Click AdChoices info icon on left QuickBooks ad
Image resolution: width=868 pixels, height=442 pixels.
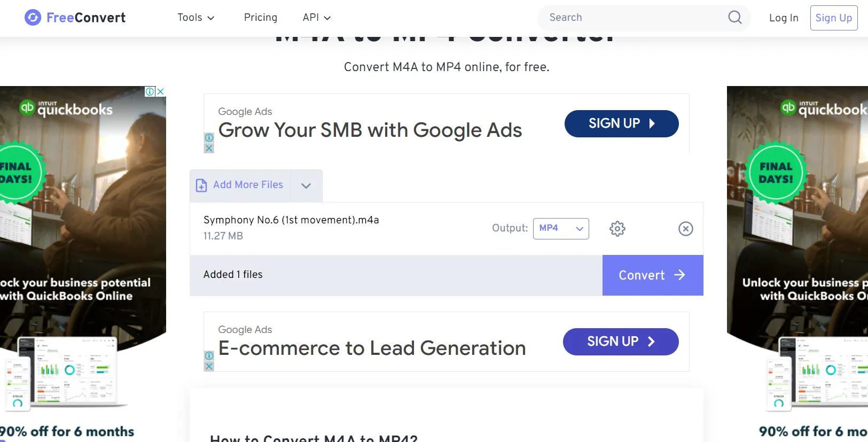pos(150,91)
